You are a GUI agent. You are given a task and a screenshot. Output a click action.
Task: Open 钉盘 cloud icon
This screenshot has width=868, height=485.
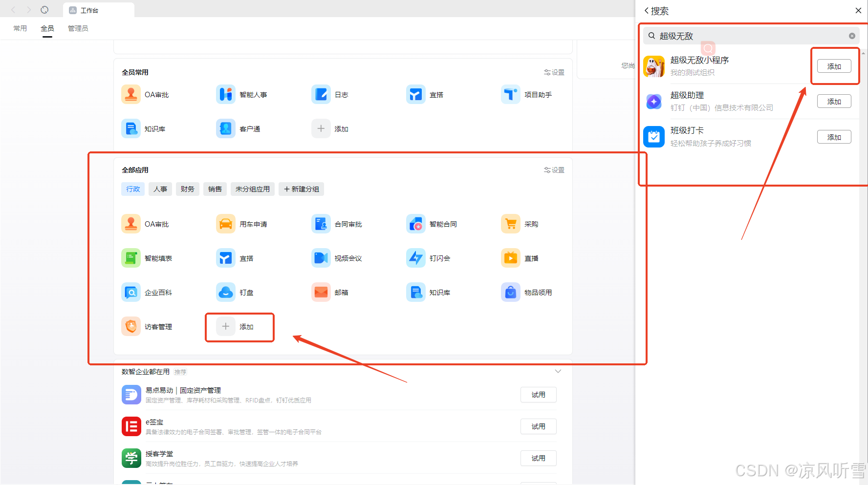225,292
